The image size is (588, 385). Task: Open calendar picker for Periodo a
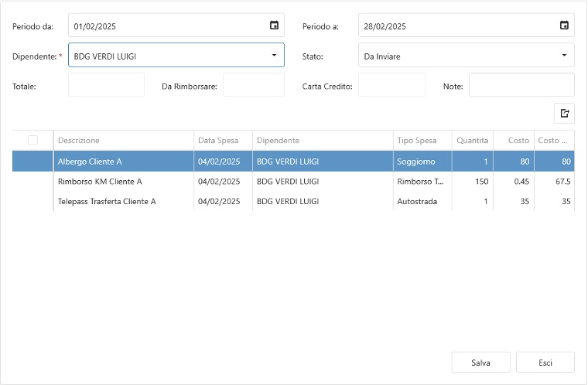coord(564,26)
